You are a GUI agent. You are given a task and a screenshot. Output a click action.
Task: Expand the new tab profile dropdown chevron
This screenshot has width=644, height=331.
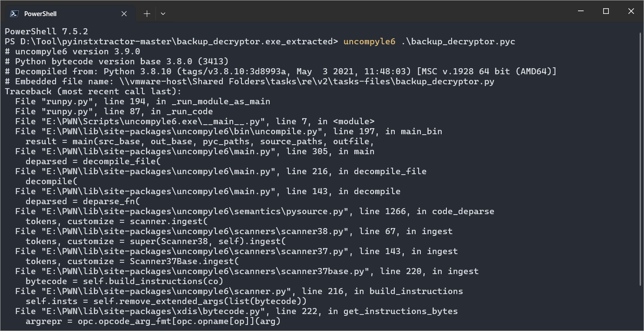[x=163, y=14]
